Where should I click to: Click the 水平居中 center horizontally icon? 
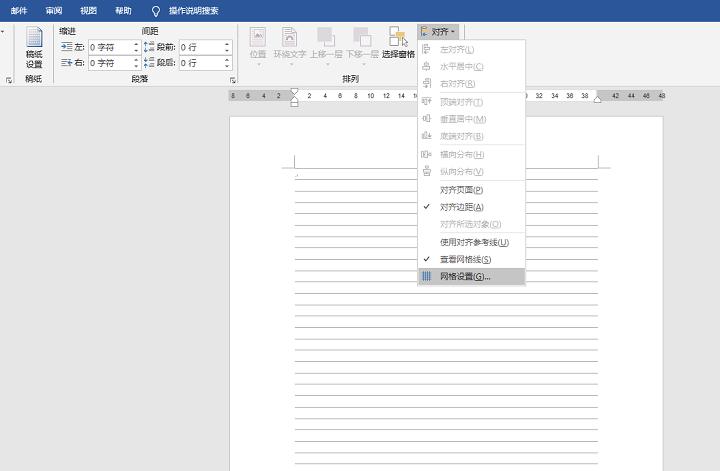tap(426, 66)
